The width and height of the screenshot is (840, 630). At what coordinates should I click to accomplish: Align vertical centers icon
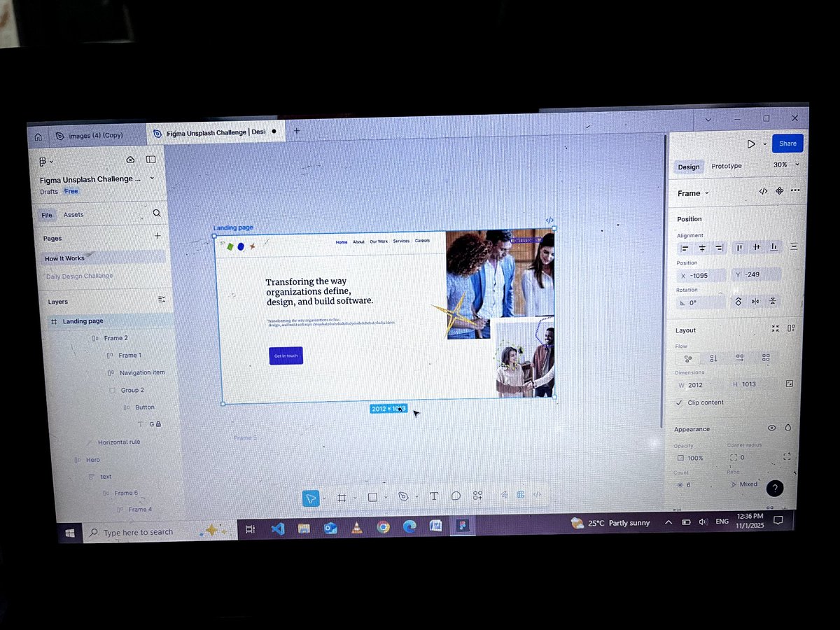tap(757, 247)
